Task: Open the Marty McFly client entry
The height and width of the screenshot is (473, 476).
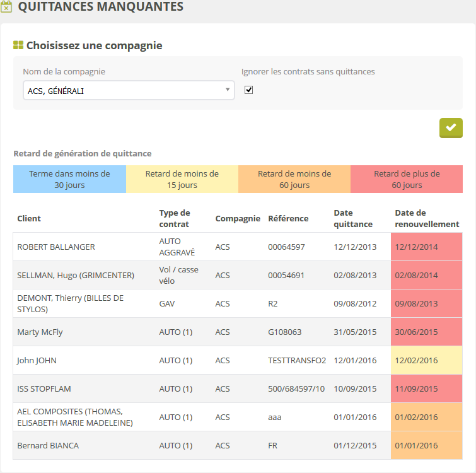Action: (40, 332)
